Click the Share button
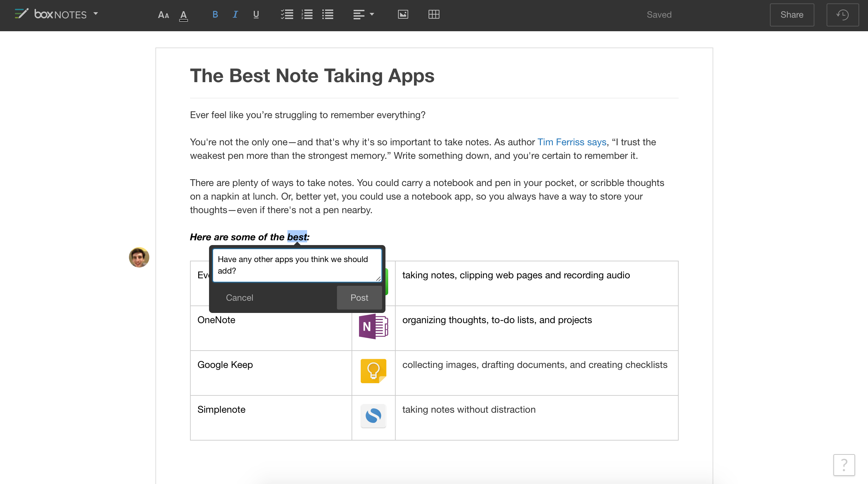This screenshot has height=484, width=868. pos(792,15)
